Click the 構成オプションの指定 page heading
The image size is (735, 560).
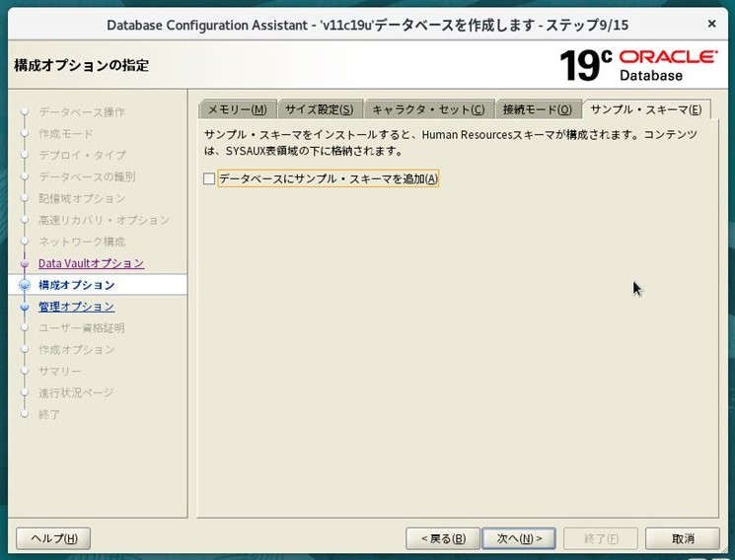82,65
